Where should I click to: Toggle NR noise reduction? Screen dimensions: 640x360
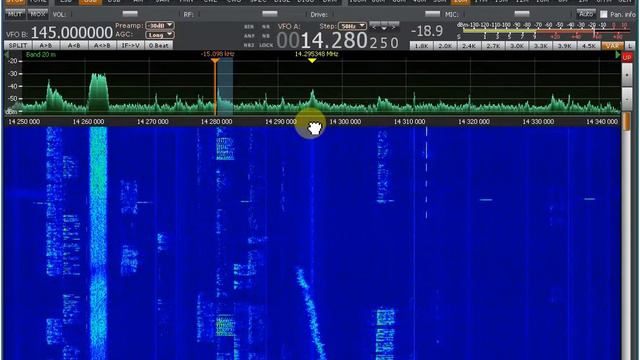click(266, 27)
